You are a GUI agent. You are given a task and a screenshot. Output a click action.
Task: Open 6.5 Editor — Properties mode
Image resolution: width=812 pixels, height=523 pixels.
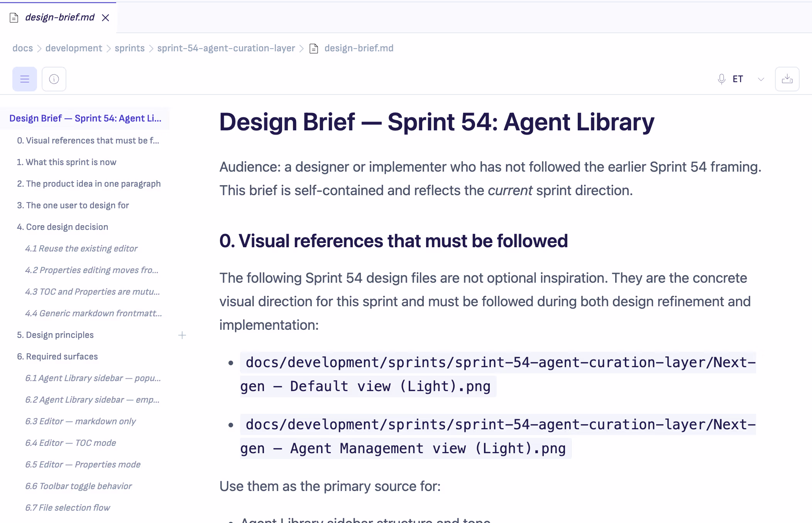(x=83, y=464)
